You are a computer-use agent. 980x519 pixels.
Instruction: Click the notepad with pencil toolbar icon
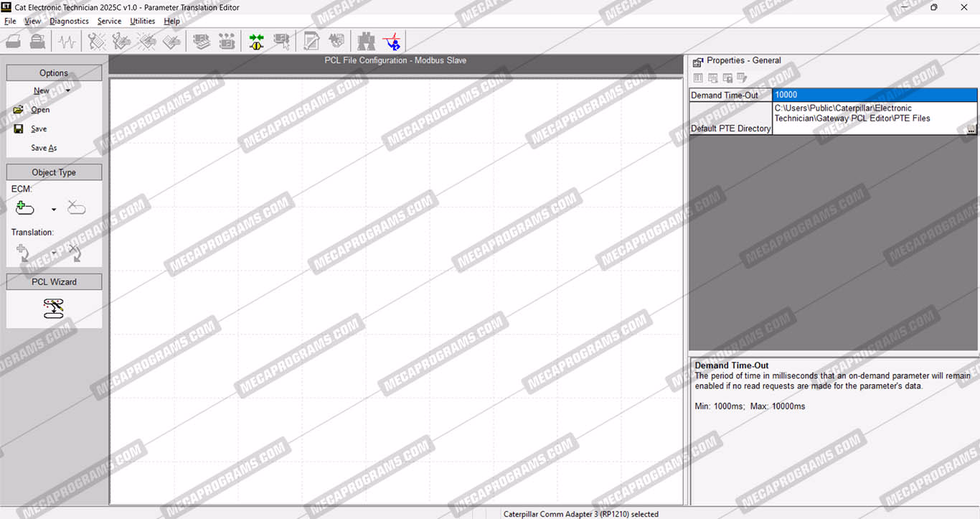pyautogui.click(x=311, y=42)
